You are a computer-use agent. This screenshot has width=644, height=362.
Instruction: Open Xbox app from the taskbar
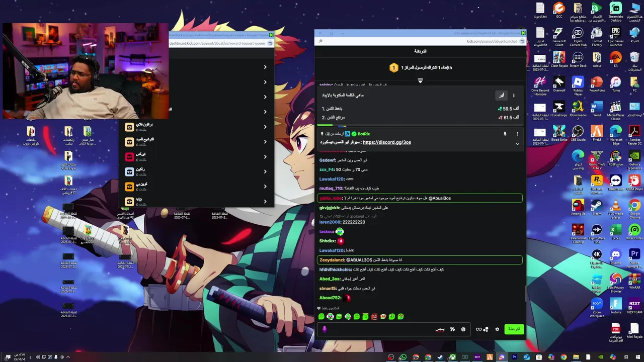(452, 357)
